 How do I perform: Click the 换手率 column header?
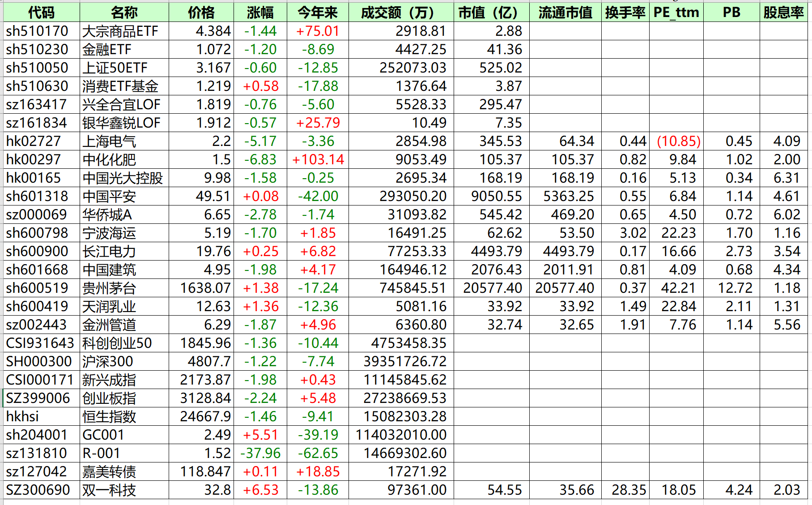[625, 13]
